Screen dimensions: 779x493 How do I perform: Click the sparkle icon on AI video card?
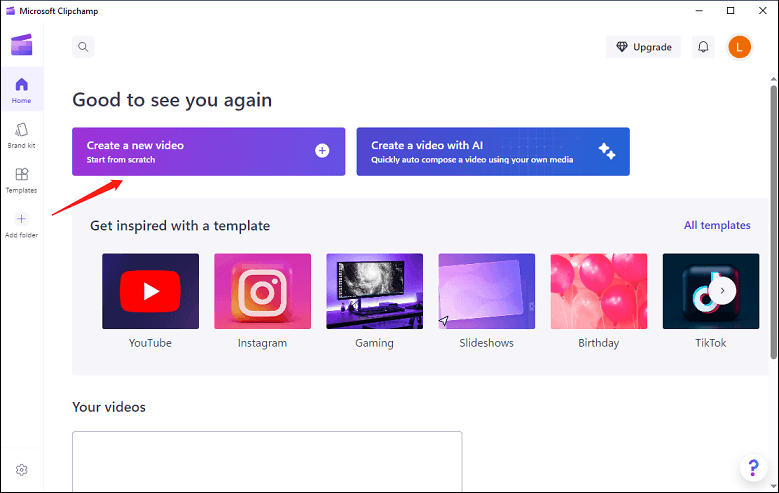pos(607,151)
